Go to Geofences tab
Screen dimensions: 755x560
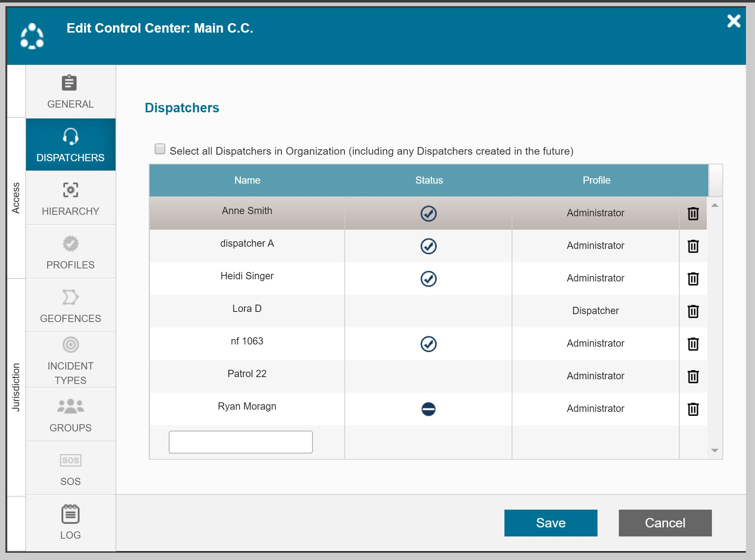[x=71, y=306]
